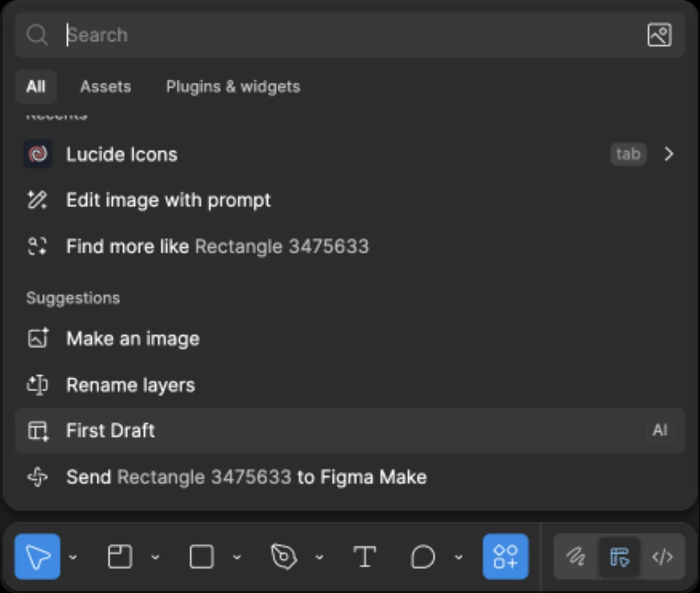Click the First Draft layout icon
This screenshot has height=593, width=700.
pyautogui.click(x=38, y=431)
